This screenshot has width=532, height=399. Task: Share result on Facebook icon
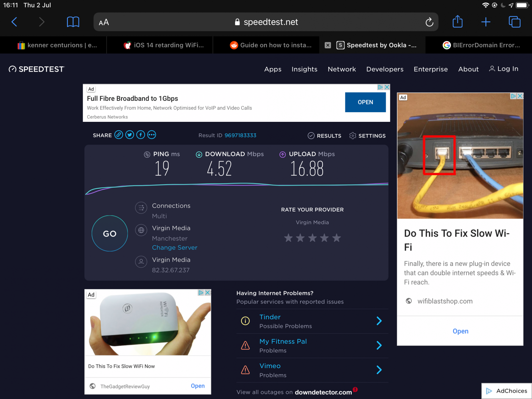(x=140, y=135)
